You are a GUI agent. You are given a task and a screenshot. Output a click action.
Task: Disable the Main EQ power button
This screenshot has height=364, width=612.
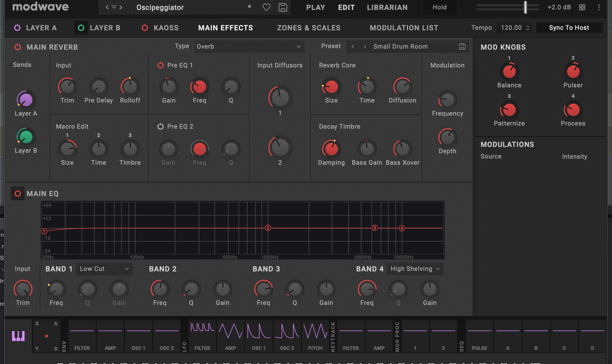[x=18, y=194]
